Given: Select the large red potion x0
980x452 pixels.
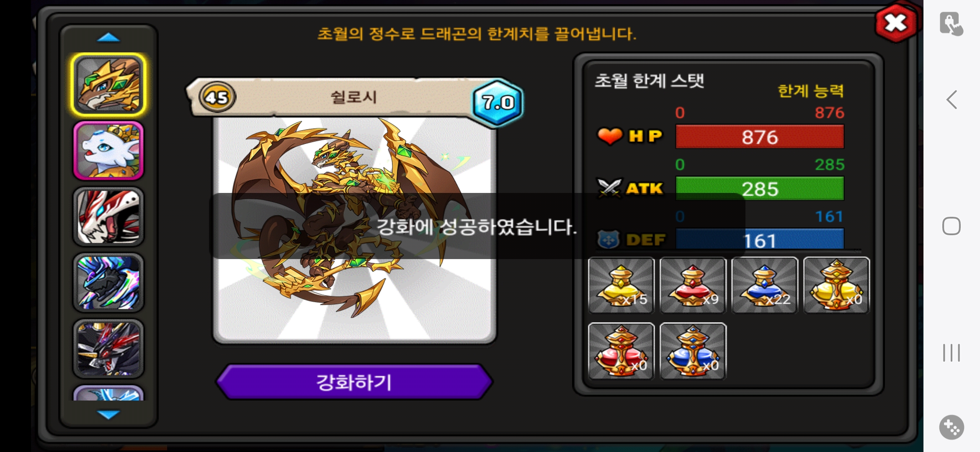Looking at the screenshot, I should click(x=621, y=351).
